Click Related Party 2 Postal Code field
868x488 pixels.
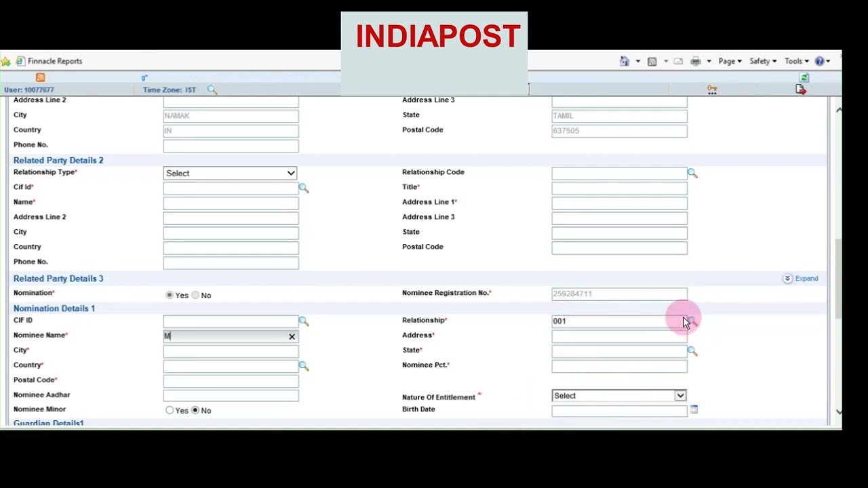(x=619, y=248)
